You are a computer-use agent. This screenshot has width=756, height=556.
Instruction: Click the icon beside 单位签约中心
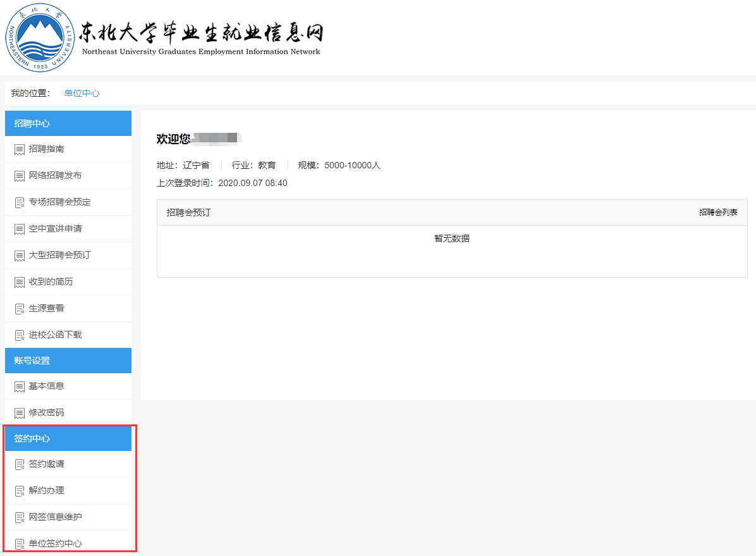coord(20,545)
